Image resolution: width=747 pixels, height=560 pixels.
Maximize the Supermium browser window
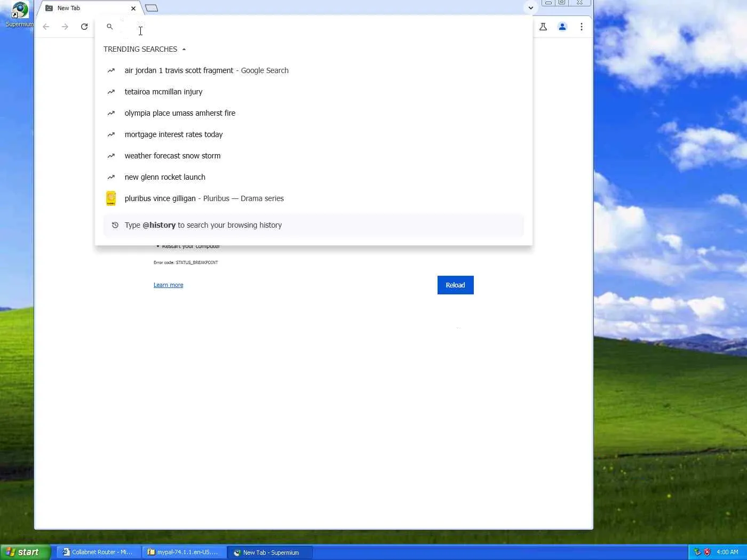(x=562, y=3)
